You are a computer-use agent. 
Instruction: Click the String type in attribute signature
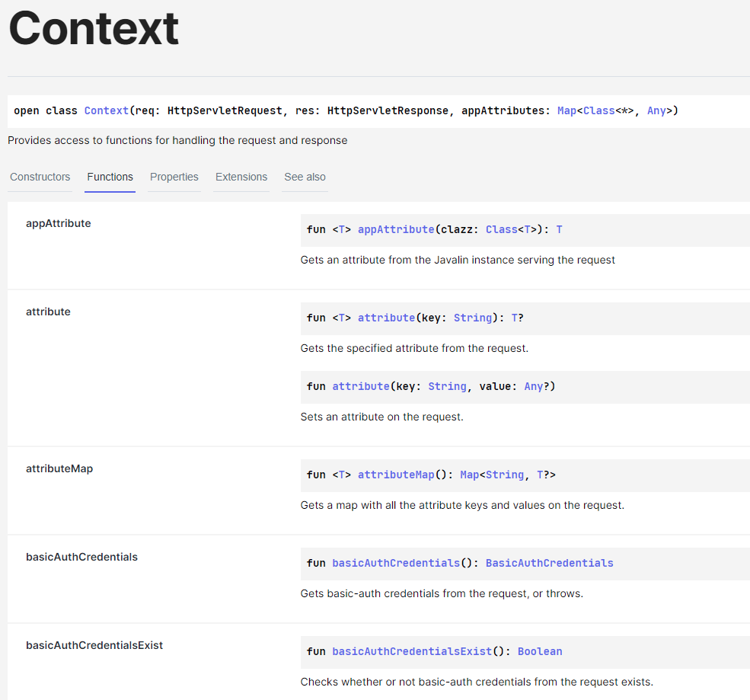point(472,318)
